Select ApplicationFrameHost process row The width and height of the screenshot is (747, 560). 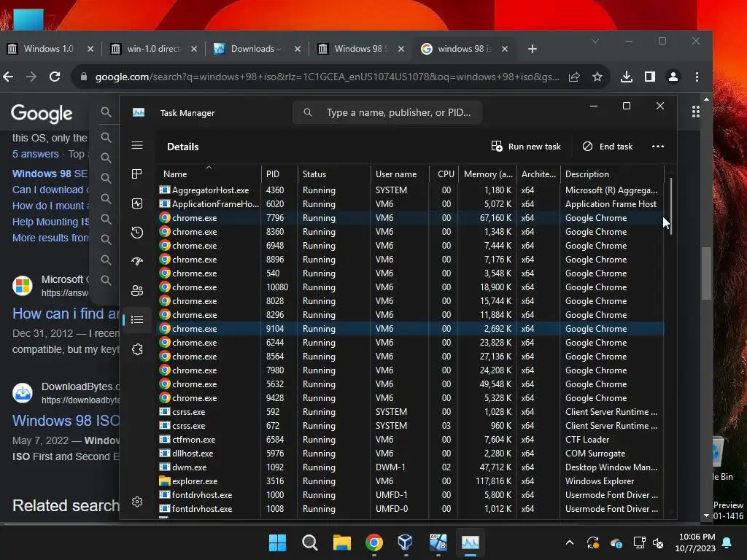411,204
